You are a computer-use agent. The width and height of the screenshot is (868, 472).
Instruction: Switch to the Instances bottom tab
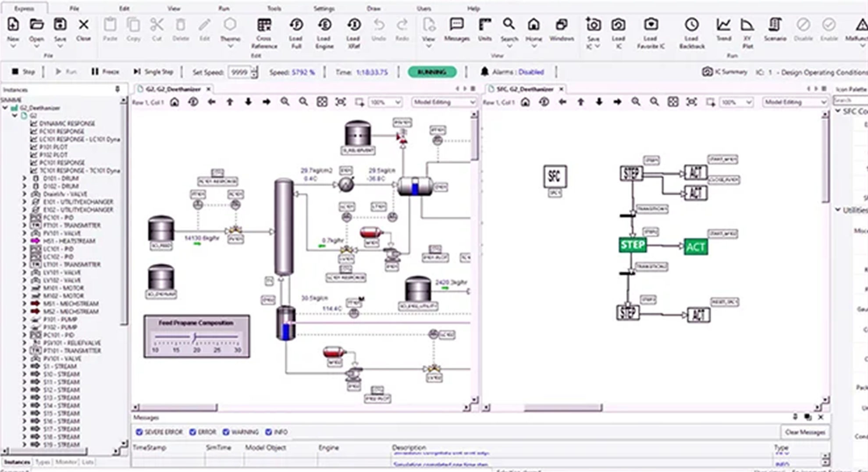pyautogui.click(x=17, y=462)
